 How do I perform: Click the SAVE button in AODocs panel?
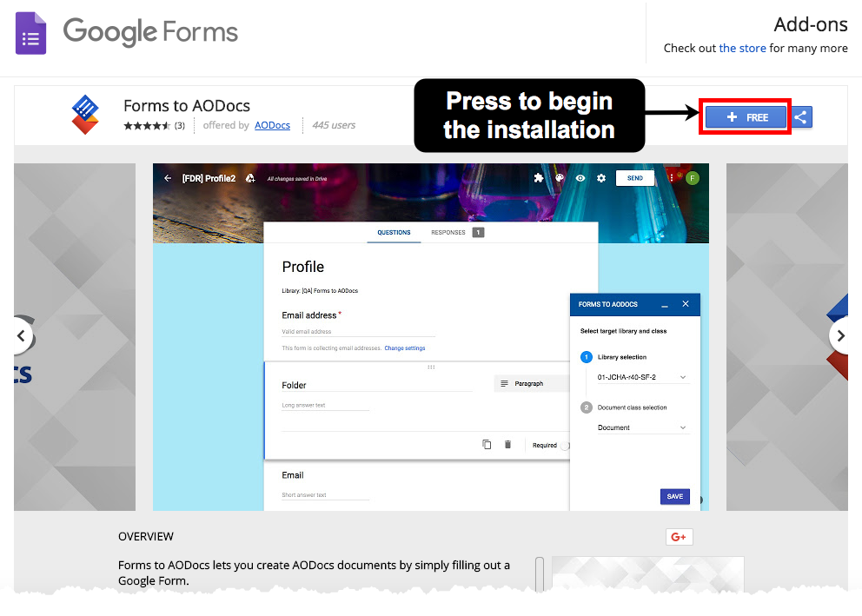pyautogui.click(x=675, y=496)
